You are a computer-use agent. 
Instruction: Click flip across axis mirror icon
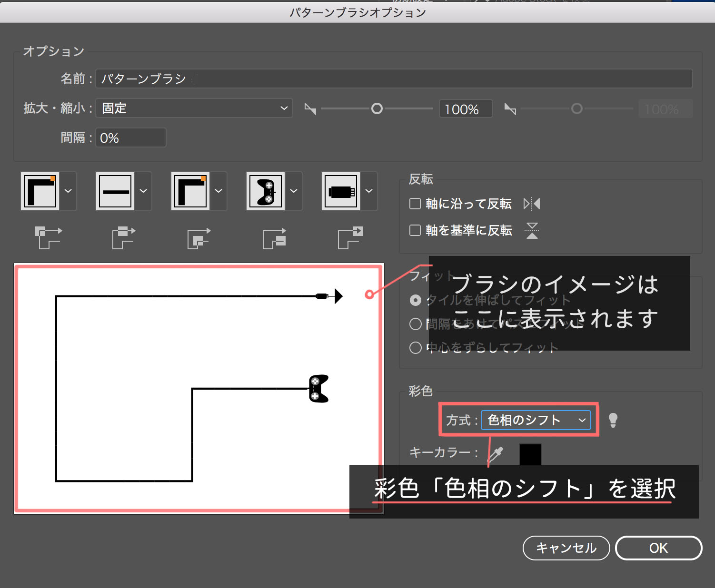pos(532,231)
